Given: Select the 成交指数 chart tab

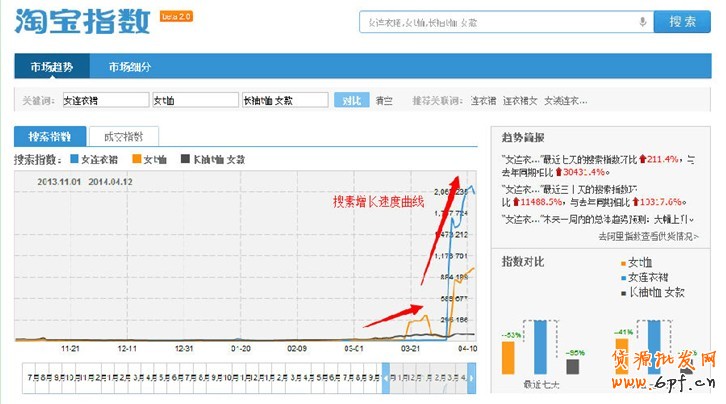Looking at the screenshot, I should tap(123, 137).
